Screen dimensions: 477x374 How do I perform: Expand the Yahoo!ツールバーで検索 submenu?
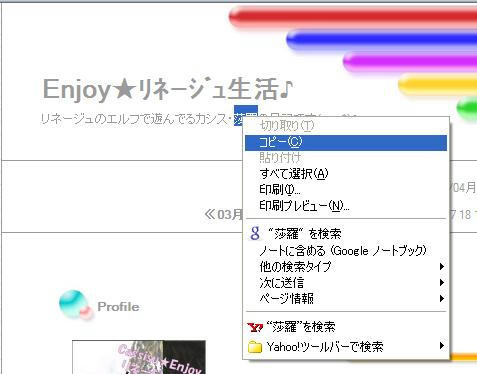346,347
